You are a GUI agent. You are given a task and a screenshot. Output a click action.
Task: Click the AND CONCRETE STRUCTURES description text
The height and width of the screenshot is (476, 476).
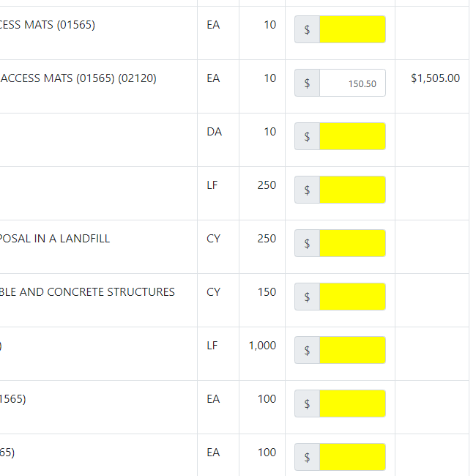(x=88, y=292)
